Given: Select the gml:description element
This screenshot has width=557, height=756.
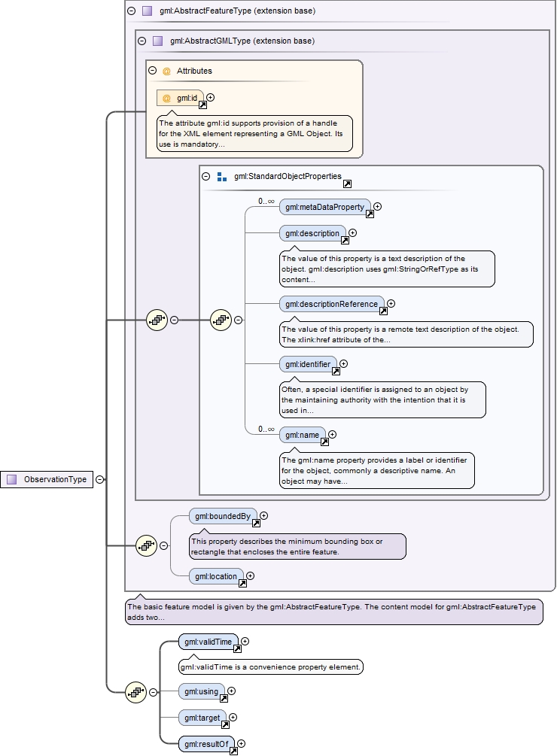Looking at the screenshot, I should point(312,233).
